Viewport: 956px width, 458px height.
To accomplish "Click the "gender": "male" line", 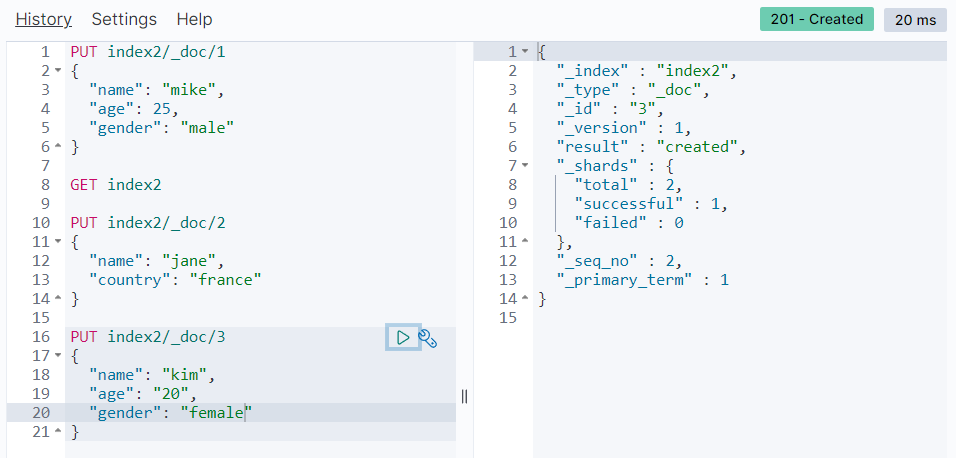I will [162, 128].
